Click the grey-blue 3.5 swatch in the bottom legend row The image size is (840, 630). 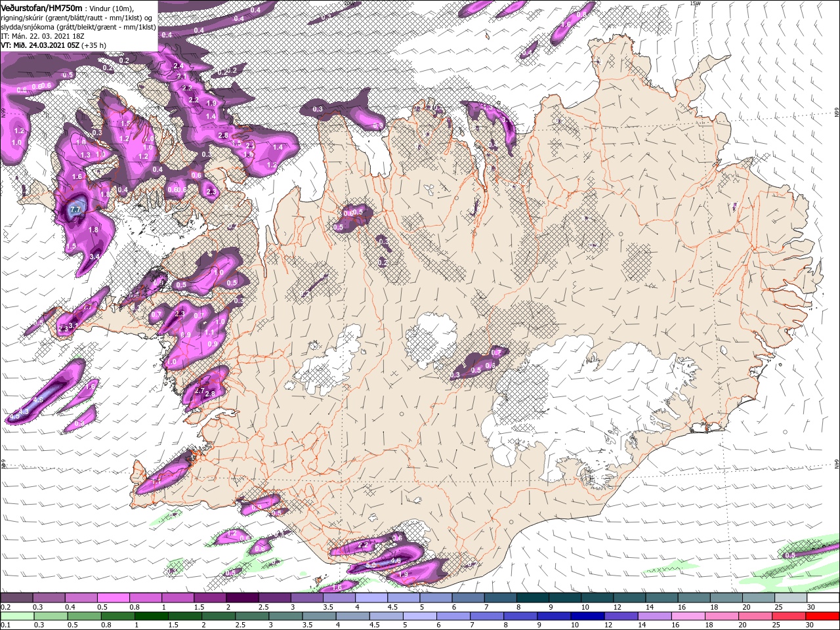pos(320,616)
